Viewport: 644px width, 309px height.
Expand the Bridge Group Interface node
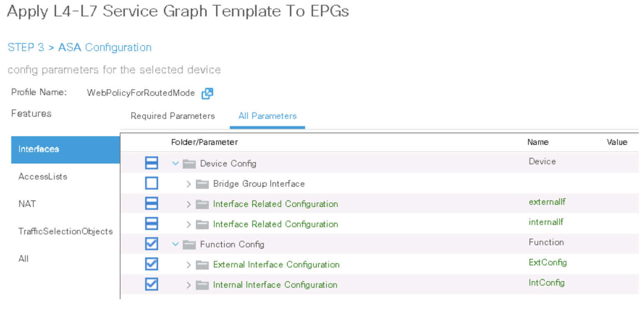[x=189, y=184]
